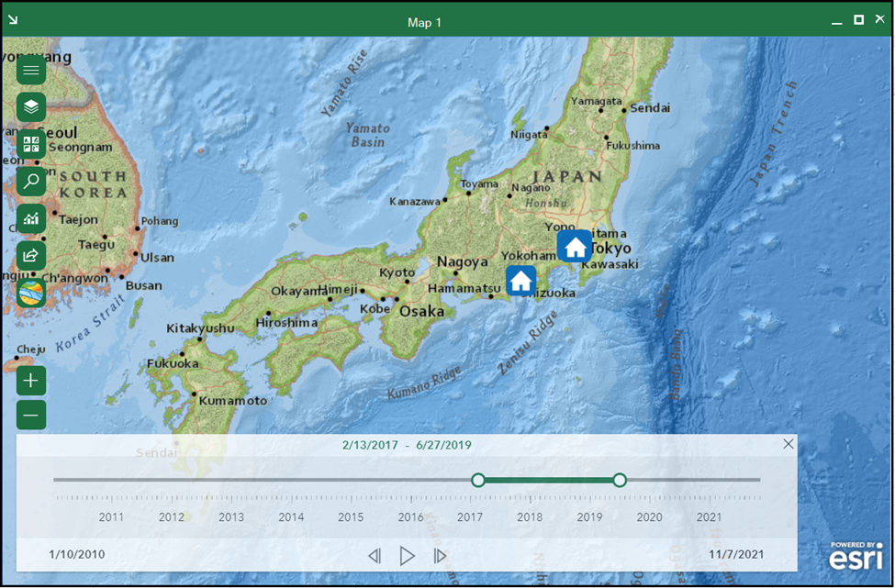Click the home marker near Shizuoka
895x588 pixels.
[520, 282]
